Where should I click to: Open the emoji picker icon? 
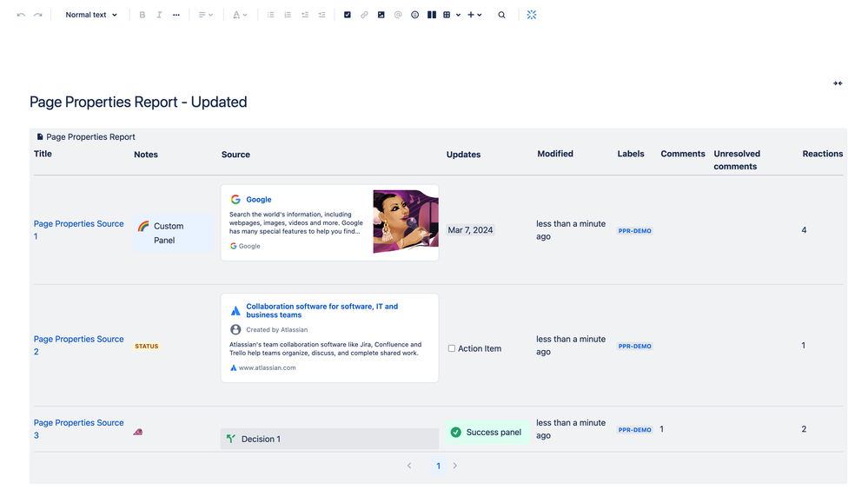(x=414, y=15)
